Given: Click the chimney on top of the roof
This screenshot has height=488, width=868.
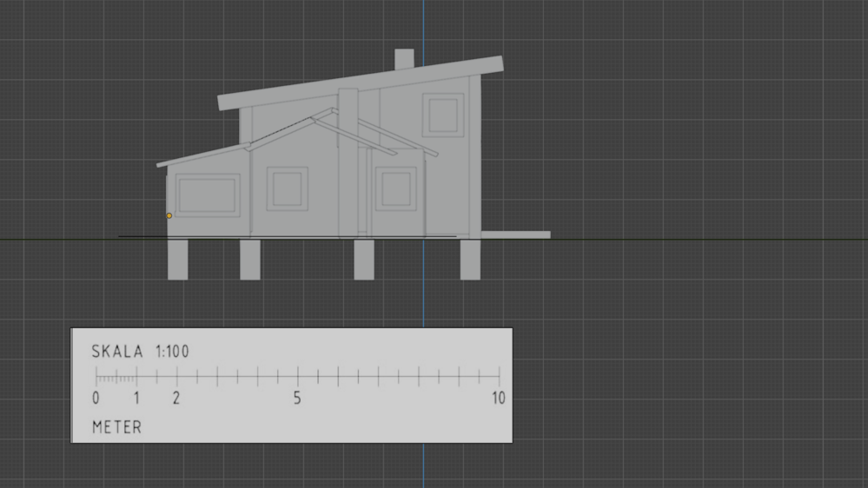Looking at the screenshot, I should 403,59.
